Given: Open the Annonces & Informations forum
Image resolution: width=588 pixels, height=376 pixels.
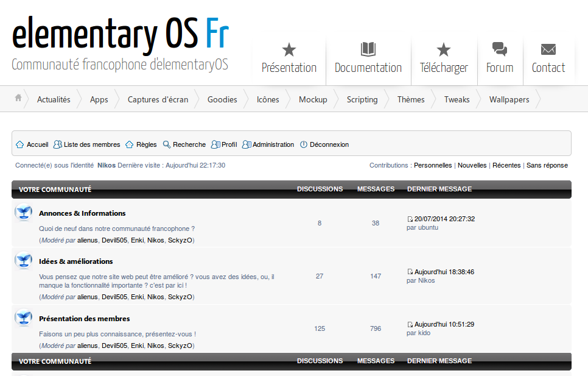Looking at the screenshot, I should [x=82, y=213].
